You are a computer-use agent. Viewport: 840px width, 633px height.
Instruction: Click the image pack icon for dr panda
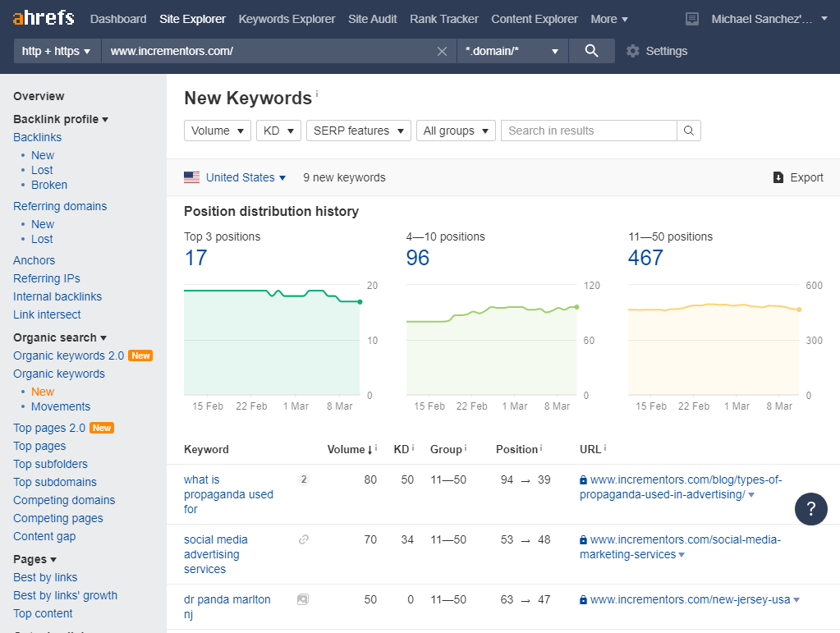tap(303, 599)
